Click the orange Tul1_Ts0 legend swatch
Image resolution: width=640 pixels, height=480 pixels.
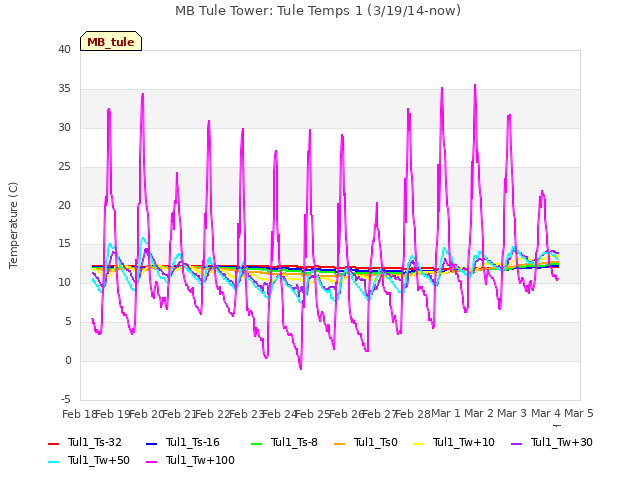pos(339,444)
